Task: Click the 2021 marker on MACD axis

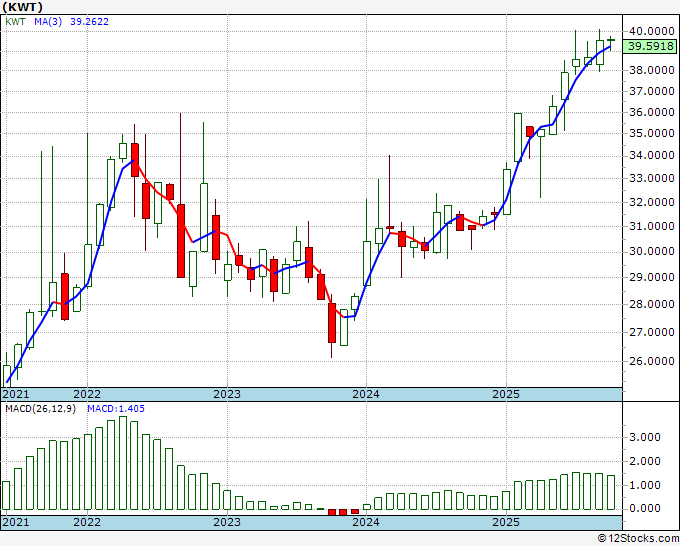Action: tap(15, 522)
